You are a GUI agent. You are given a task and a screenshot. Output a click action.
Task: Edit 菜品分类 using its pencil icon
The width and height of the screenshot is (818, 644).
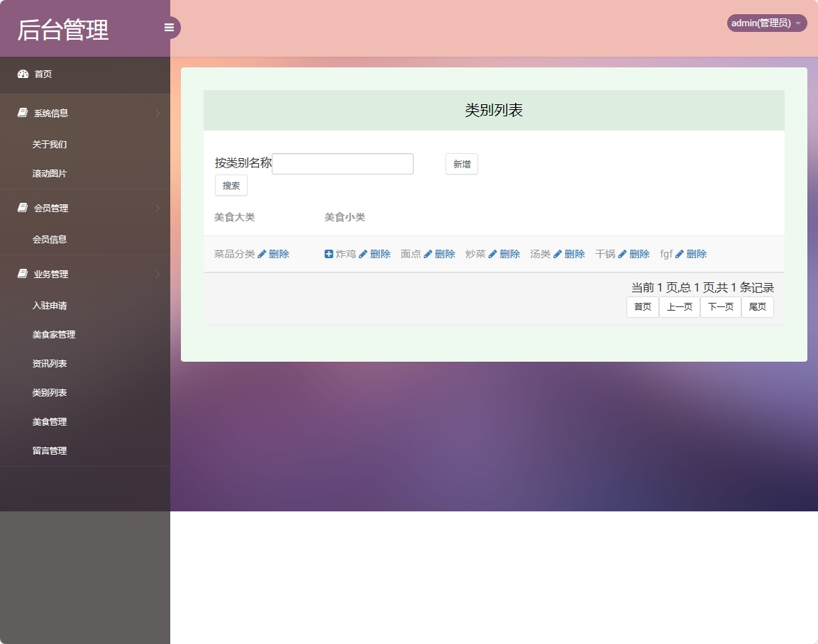(262, 254)
